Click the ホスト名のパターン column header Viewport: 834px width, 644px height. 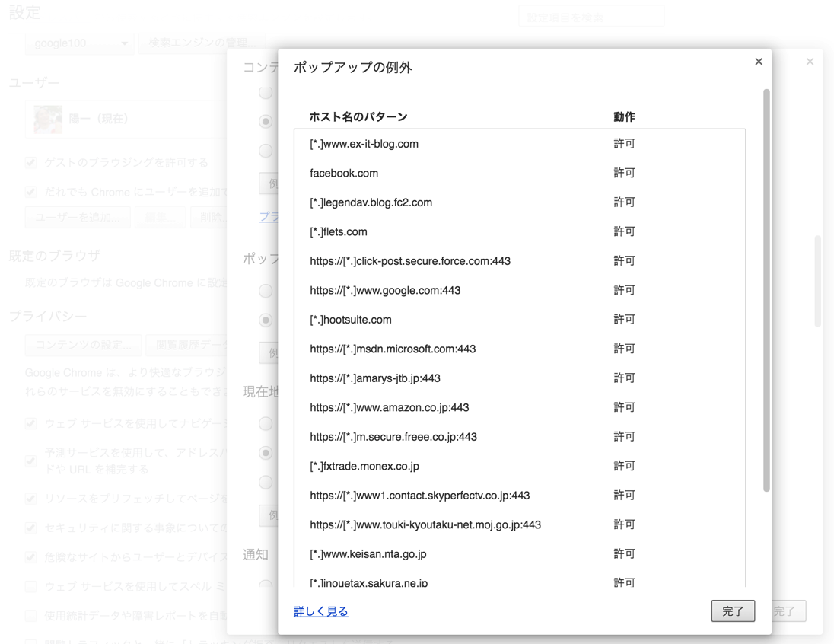click(x=358, y=116)
